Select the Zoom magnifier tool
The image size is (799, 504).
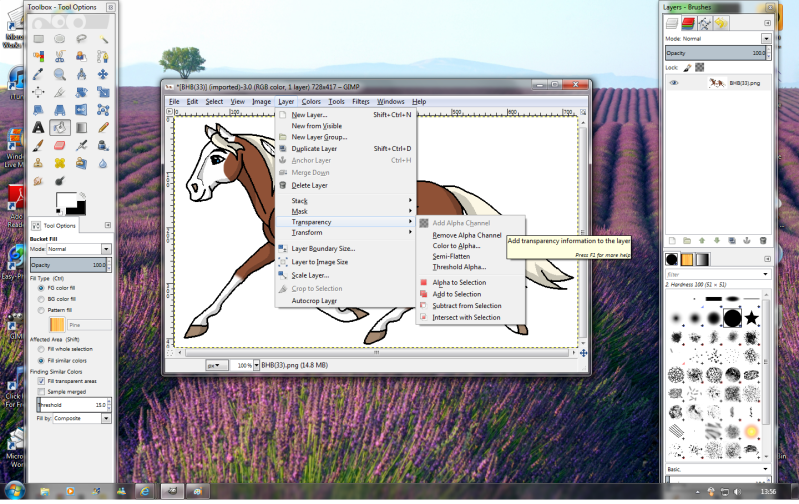[60, 74]
